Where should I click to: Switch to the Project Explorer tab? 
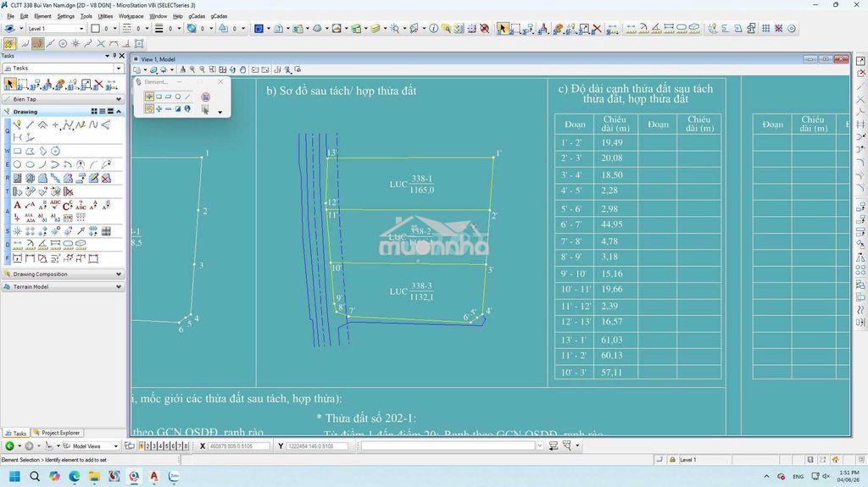pyautogui.click(x=58, y=433)
